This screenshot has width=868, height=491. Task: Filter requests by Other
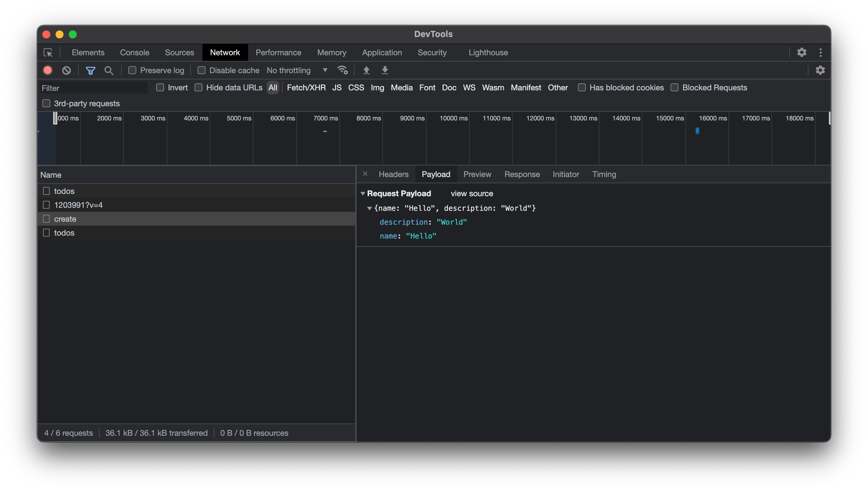(557, 88)
